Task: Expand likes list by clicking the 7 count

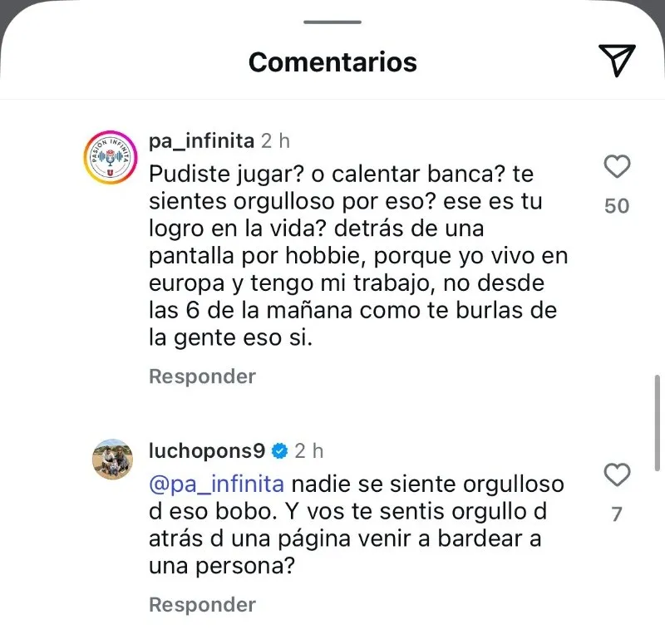Action: 617,514
